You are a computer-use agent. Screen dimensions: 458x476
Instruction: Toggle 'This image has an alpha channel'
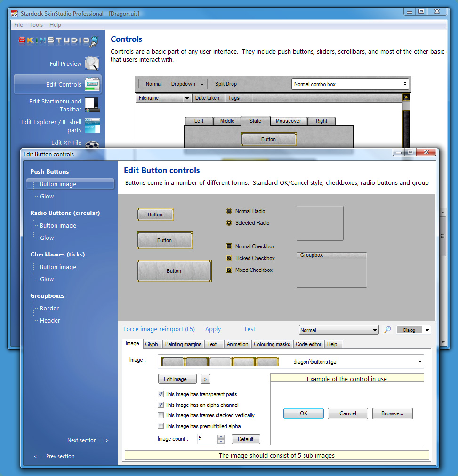161,405
